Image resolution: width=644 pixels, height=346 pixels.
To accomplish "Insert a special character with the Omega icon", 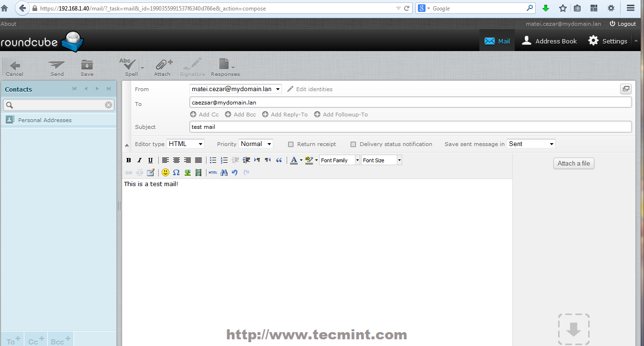I will tap(177, 172).
